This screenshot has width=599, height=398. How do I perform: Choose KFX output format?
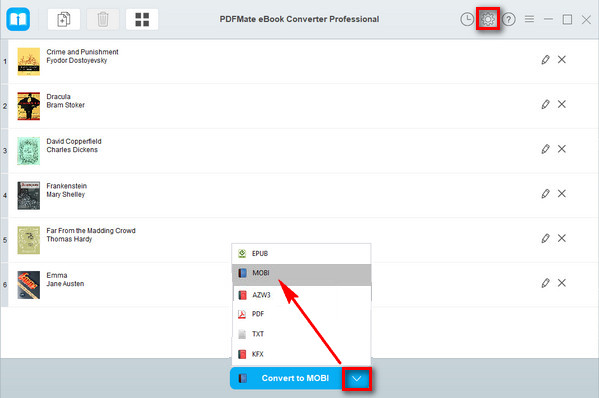pos(301,354)
